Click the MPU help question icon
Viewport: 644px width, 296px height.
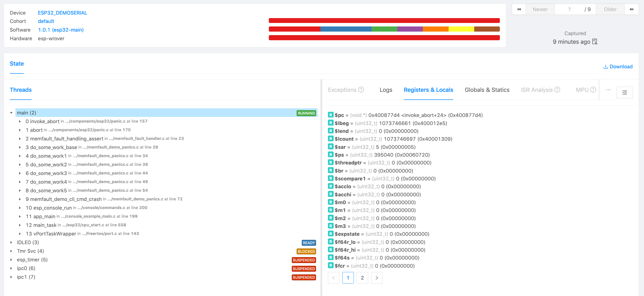pos(593,90)
